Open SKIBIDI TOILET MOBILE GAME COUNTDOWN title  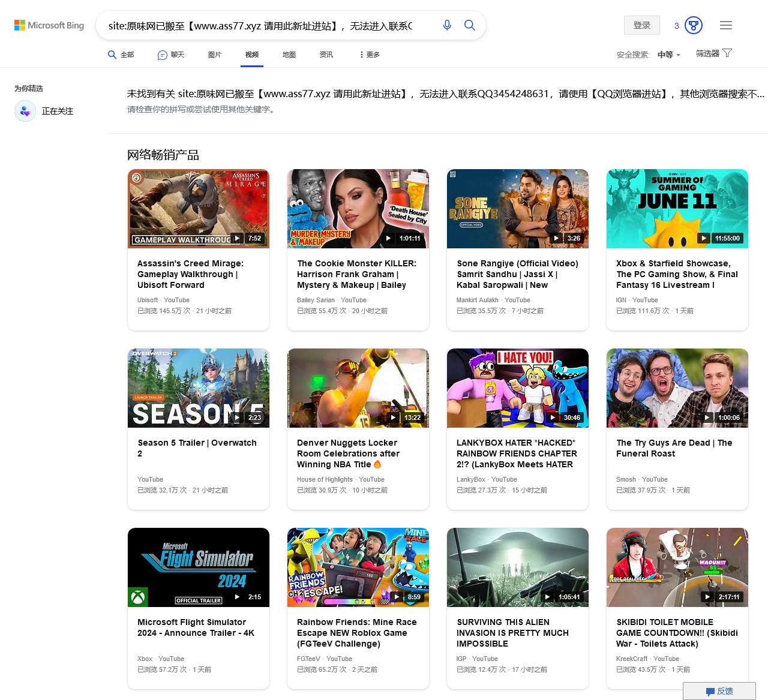(677, 633)
